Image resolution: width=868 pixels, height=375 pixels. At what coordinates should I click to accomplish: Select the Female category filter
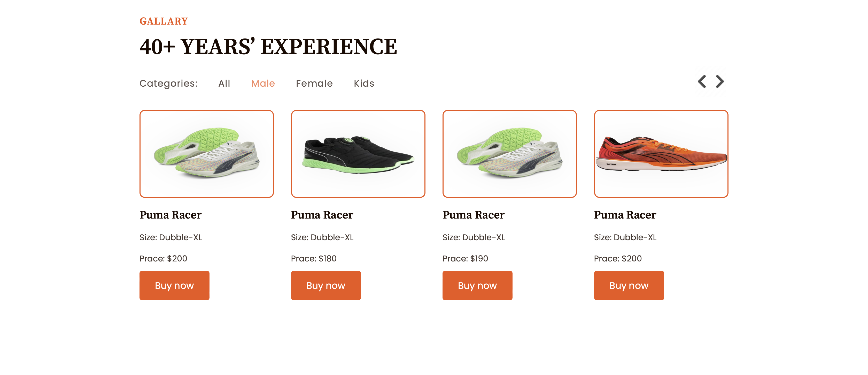(x=314, y=83)
